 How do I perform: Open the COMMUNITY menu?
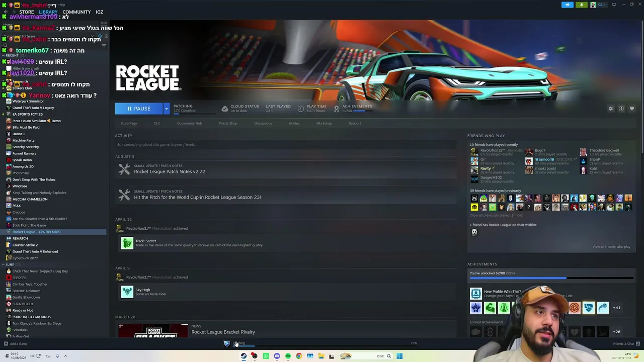[76, 12]
